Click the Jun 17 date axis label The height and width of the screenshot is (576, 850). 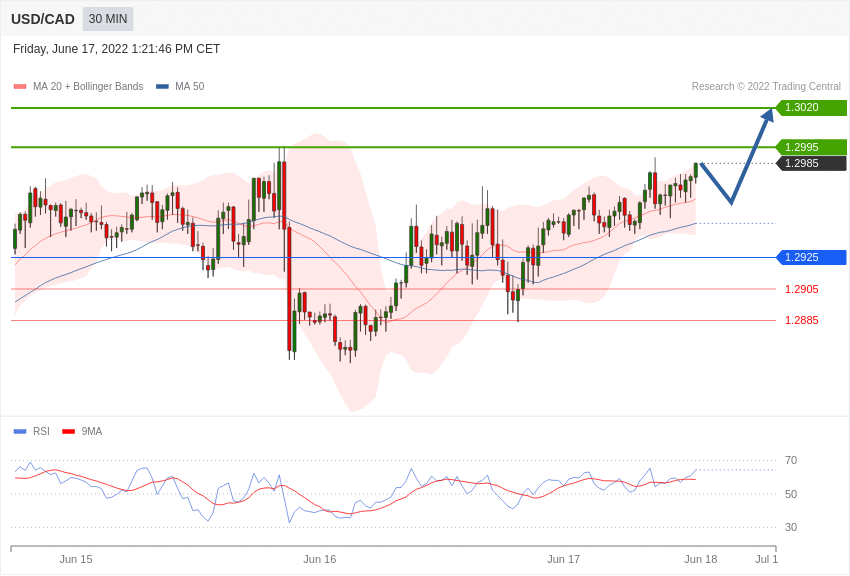pos(564,559)
